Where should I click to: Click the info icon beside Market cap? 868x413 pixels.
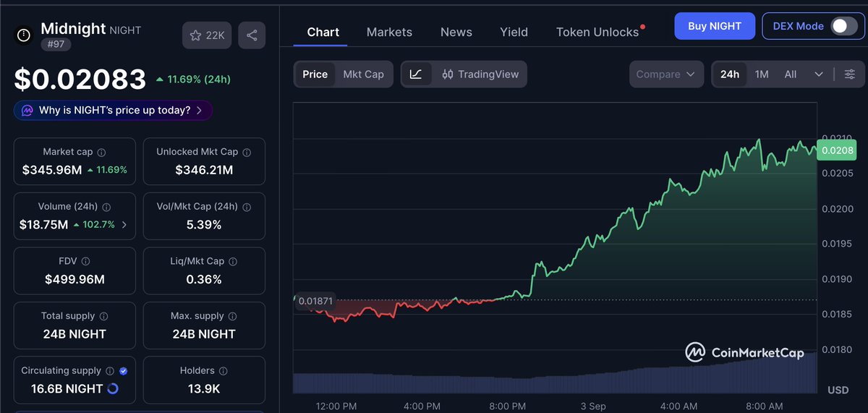click(101, 153)
